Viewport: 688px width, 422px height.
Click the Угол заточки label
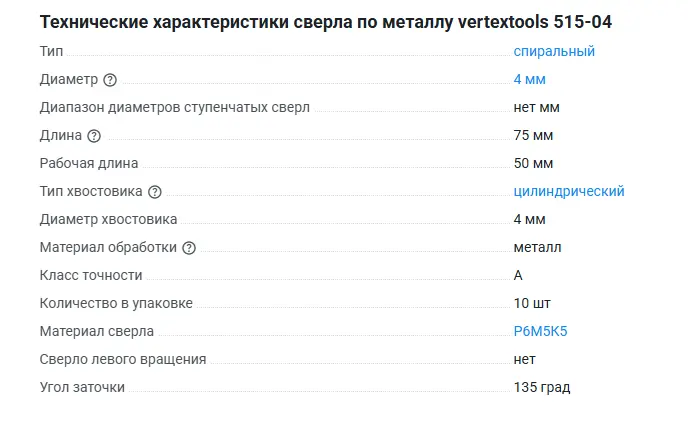point(82,387)
